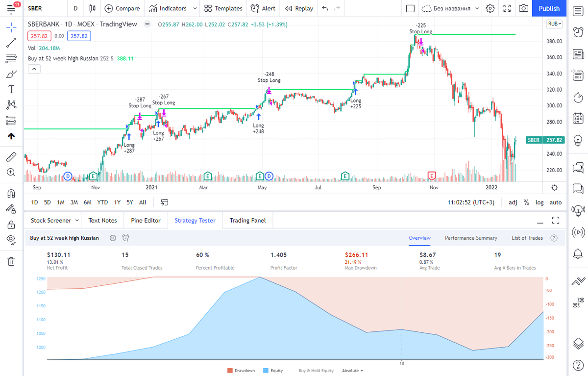Toggle the Drawdown legend series

pyautogui.click(x=241, y=371)
